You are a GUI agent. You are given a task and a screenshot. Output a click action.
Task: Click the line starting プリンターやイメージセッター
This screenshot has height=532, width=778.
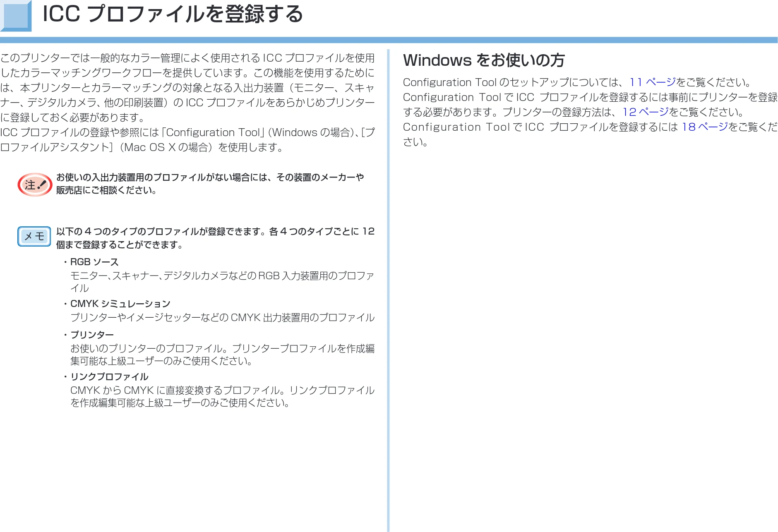(x=222, y=318)
